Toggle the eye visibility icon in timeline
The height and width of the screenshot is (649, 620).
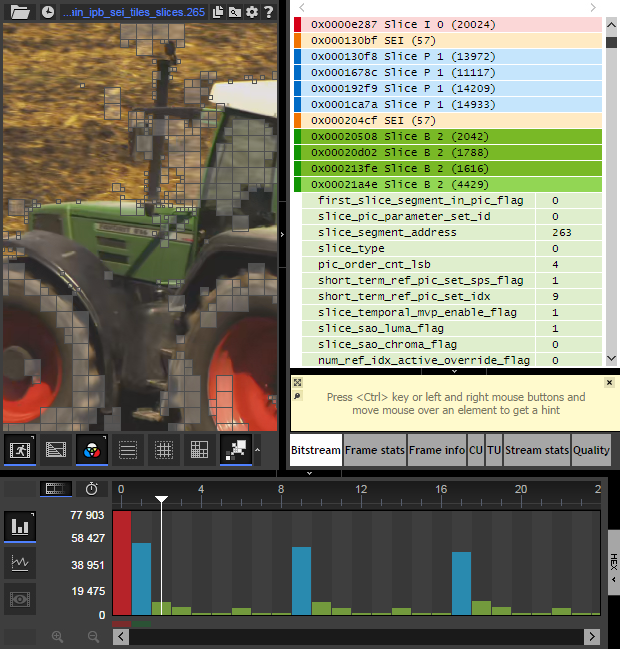[20, 599]
